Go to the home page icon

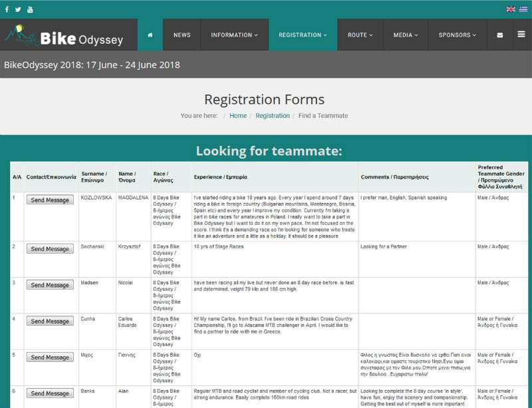150,35
